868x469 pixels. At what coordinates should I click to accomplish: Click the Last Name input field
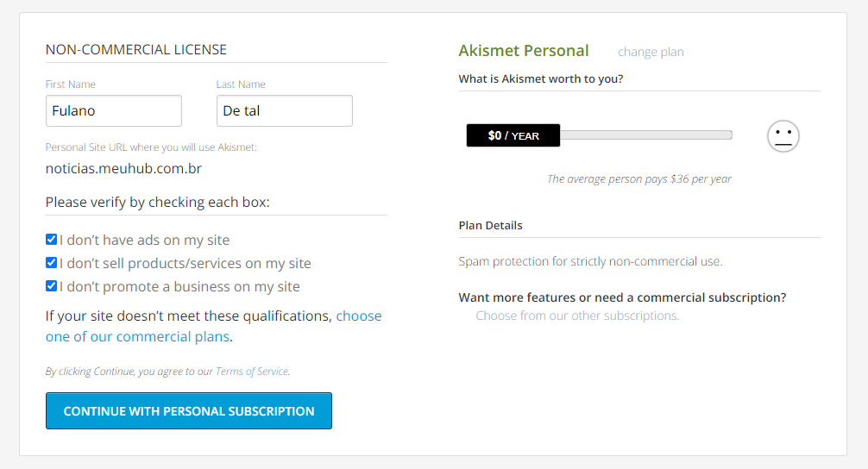pyautogui.click(x=285, y=110)
